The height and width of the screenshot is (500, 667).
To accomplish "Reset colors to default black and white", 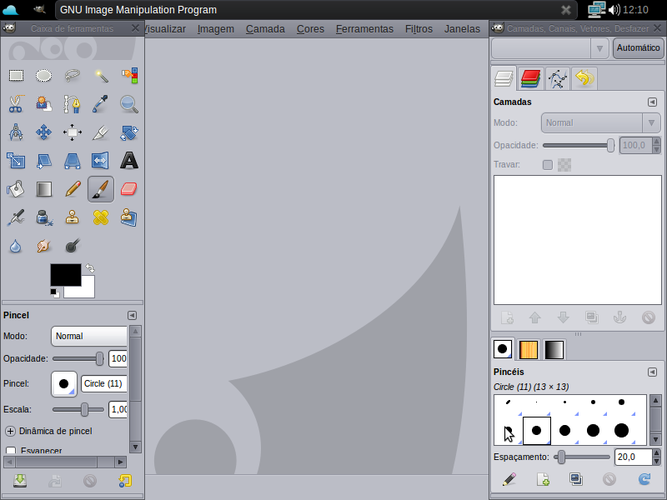I will pyautogui.click(x=54, y=293).
